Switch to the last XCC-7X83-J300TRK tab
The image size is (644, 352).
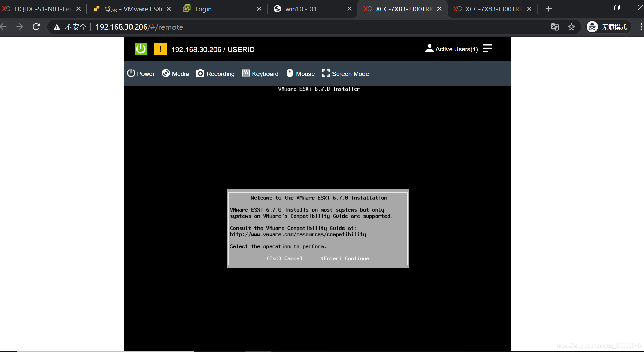click(493, 9)
